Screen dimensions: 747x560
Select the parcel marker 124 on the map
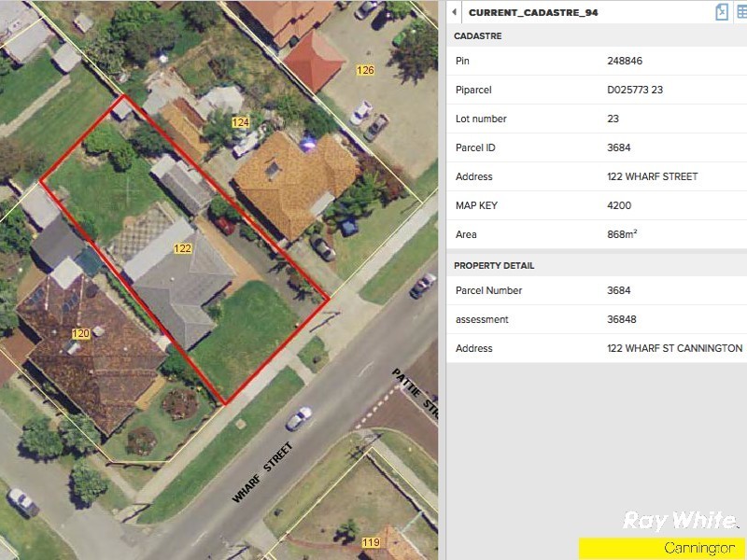239,121
